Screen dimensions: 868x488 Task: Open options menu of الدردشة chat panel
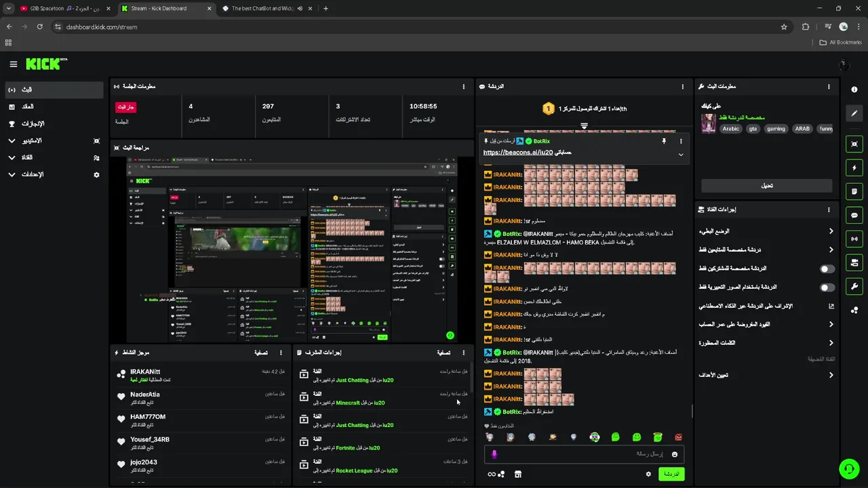pos(683,87)
